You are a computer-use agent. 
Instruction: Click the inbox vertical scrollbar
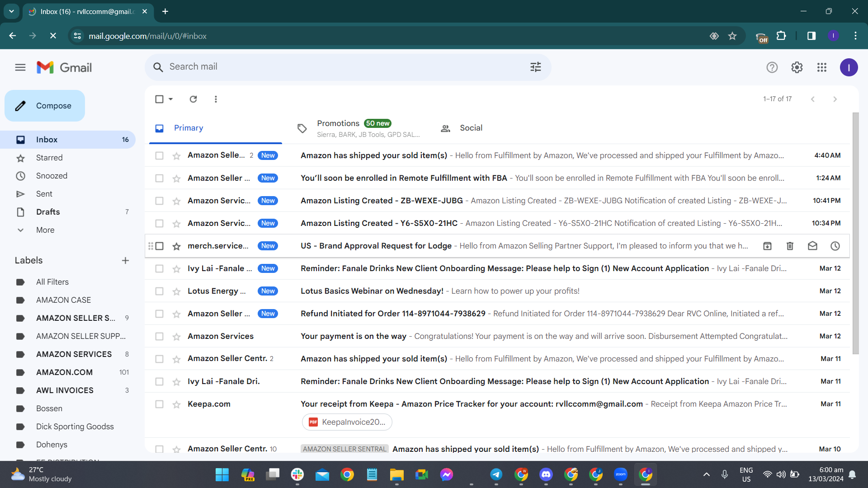855,234
